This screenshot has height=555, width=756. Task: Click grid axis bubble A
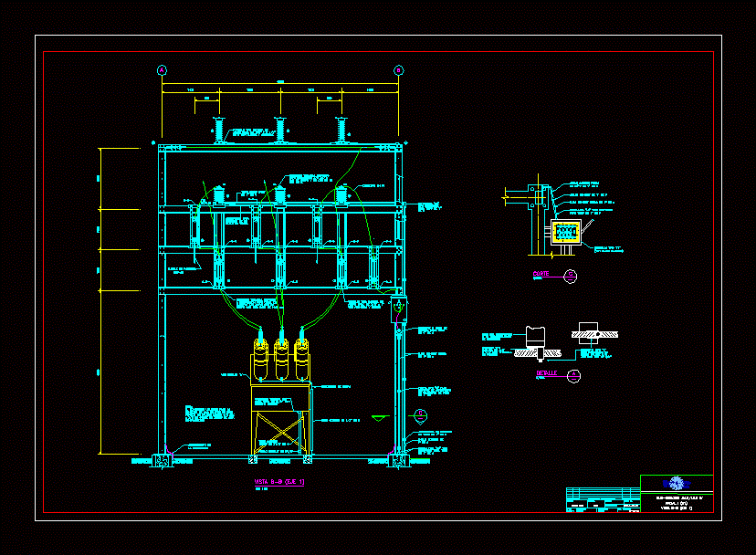coord(162,70)
